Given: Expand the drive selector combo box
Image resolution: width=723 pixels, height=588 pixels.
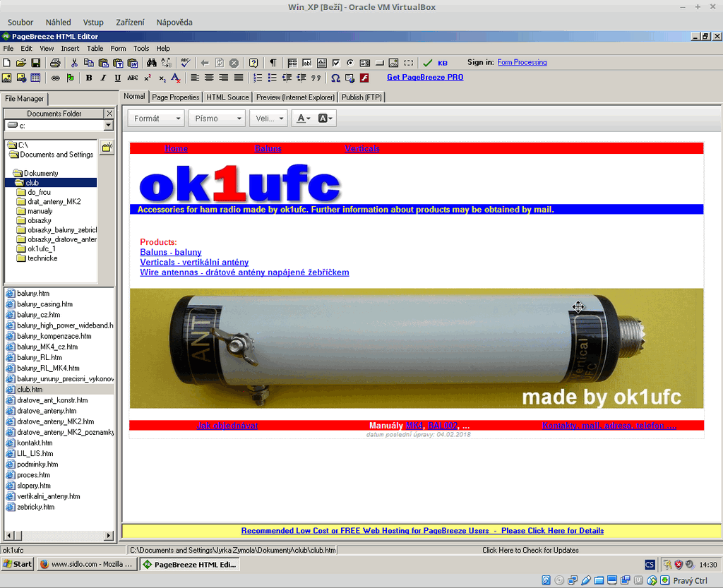Looking at the screenshot, I should click(x=108, y=126).
